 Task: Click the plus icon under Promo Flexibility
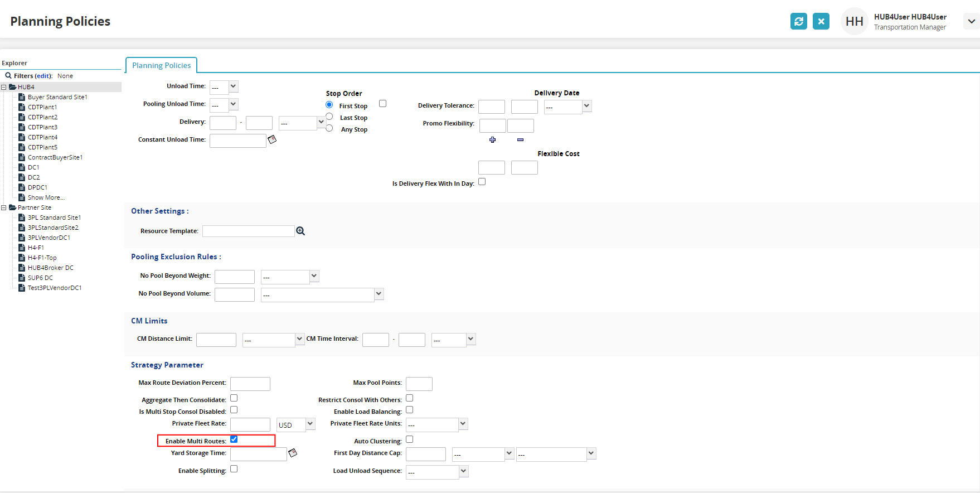(x=492, y=140)
